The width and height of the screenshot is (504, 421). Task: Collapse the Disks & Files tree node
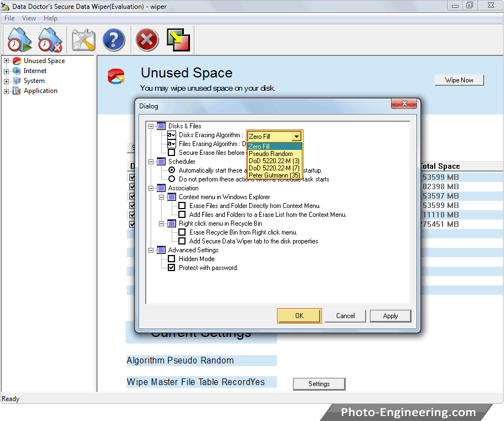click(x=151, y=126)
